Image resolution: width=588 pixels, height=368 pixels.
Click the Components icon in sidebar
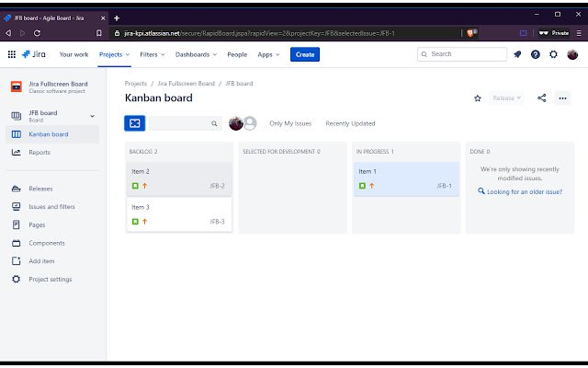point(17,243)
